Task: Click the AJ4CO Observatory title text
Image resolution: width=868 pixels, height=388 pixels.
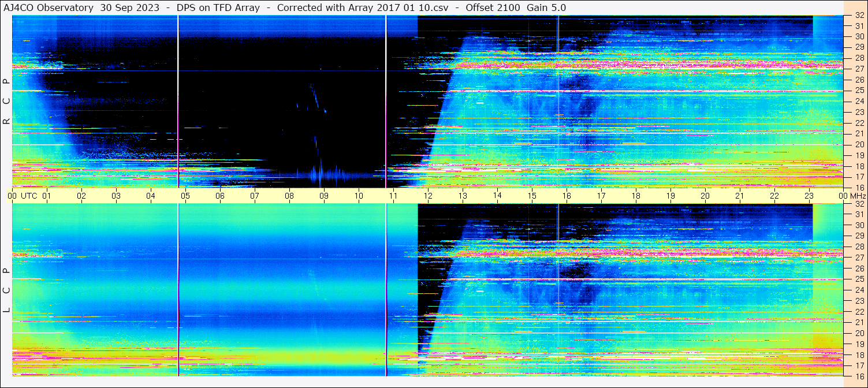Action: pyautogui.click(x=49, y=8)
